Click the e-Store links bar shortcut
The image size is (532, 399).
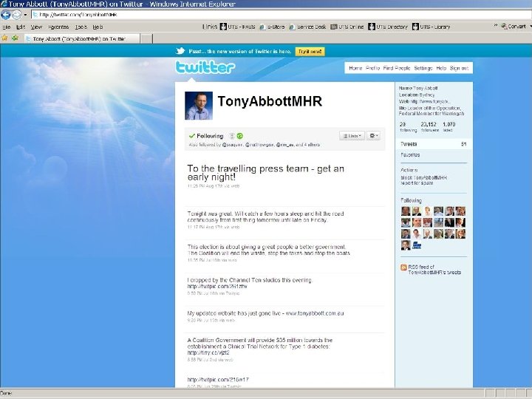272,27
